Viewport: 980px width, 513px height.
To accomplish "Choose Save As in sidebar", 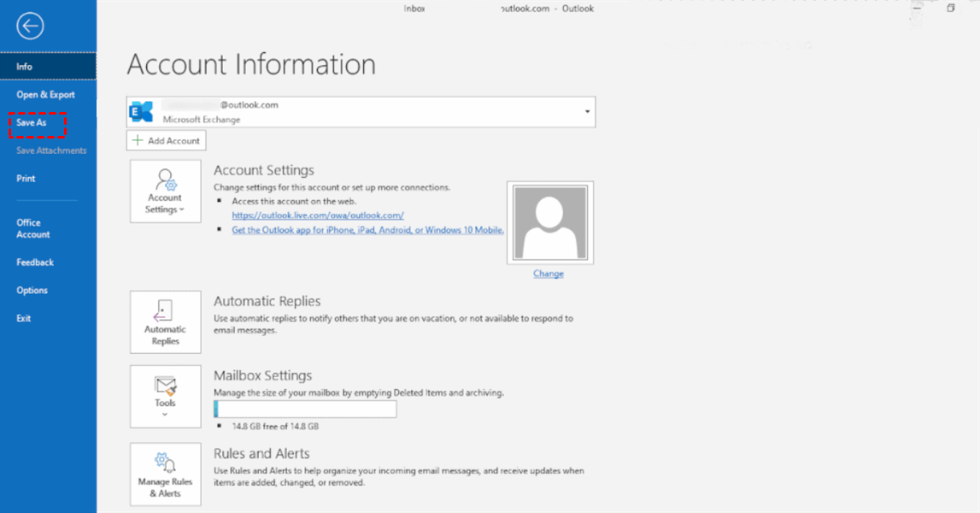I will (32, 123).
